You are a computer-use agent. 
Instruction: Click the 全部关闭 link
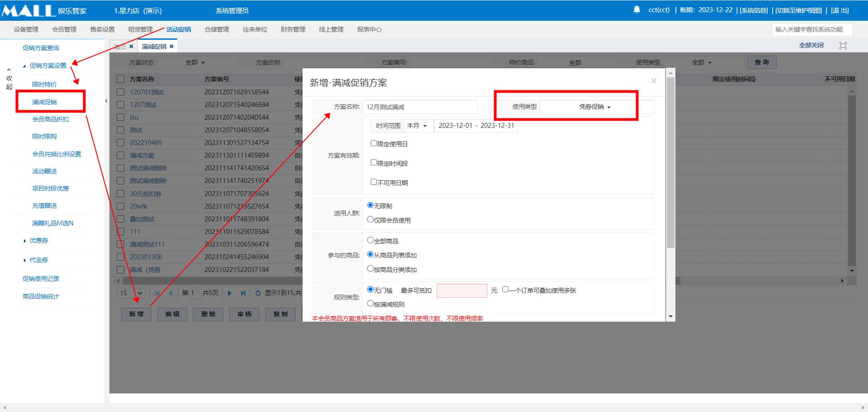pos(811,45)
